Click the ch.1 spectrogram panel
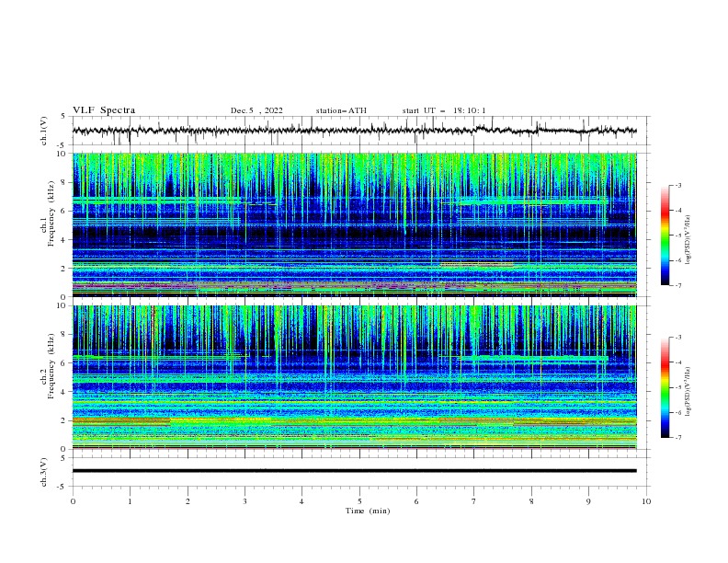The height and width of the screenshot is (563, 728). click(355, 224)
